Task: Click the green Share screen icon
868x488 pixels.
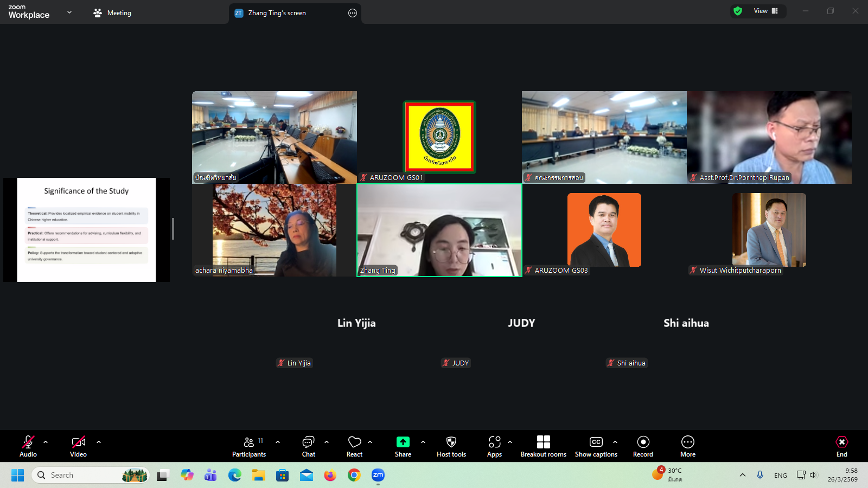Action: pos(403,442)
